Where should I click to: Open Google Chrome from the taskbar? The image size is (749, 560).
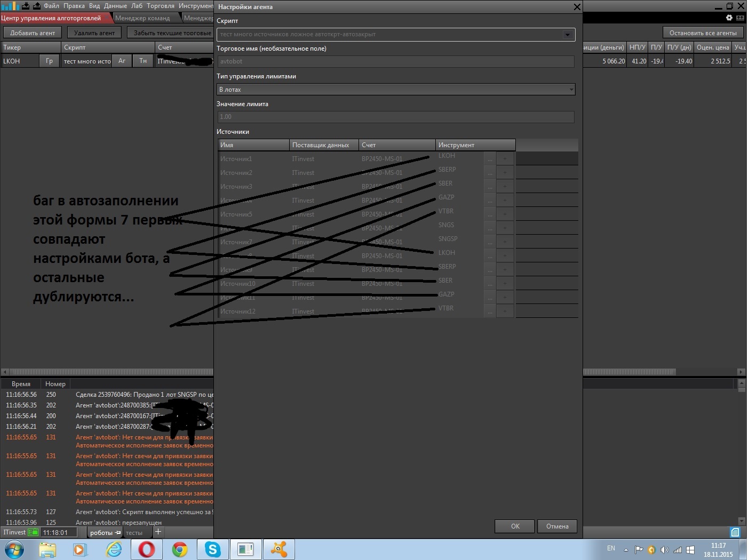coord(180,549)
